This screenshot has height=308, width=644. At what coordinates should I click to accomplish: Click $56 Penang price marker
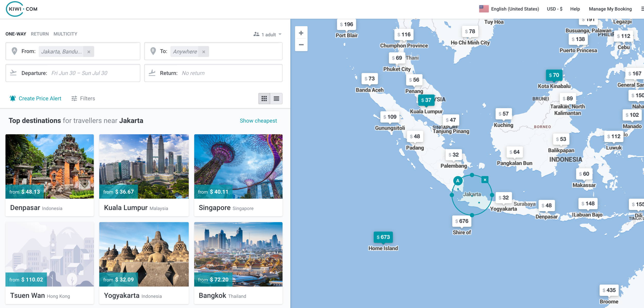coord(414,80)
